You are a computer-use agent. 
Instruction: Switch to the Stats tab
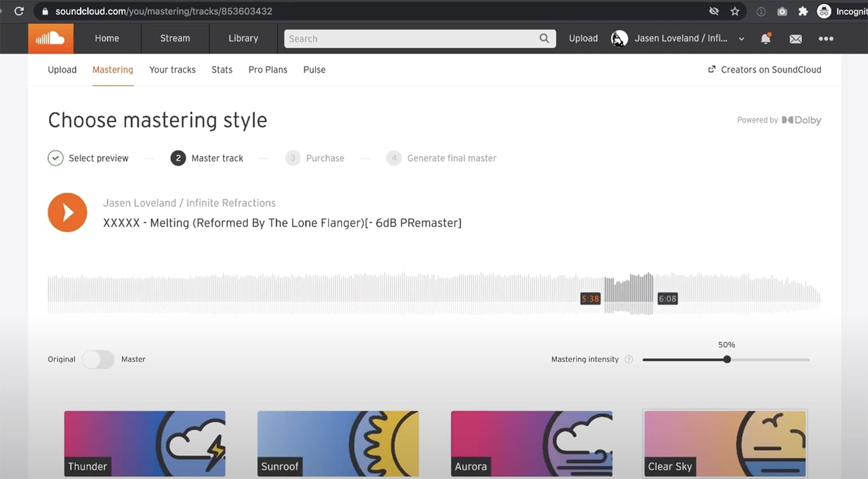222,70
